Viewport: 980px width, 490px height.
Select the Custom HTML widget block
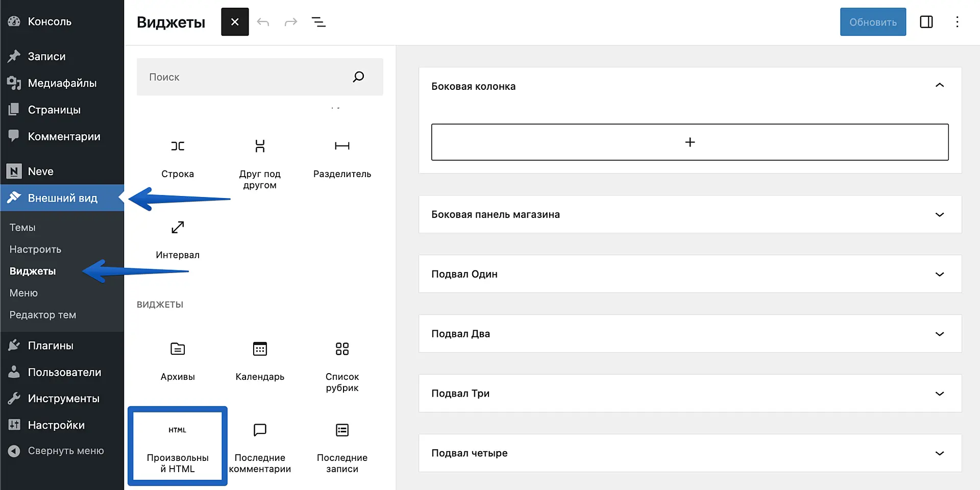pos(177,446)
